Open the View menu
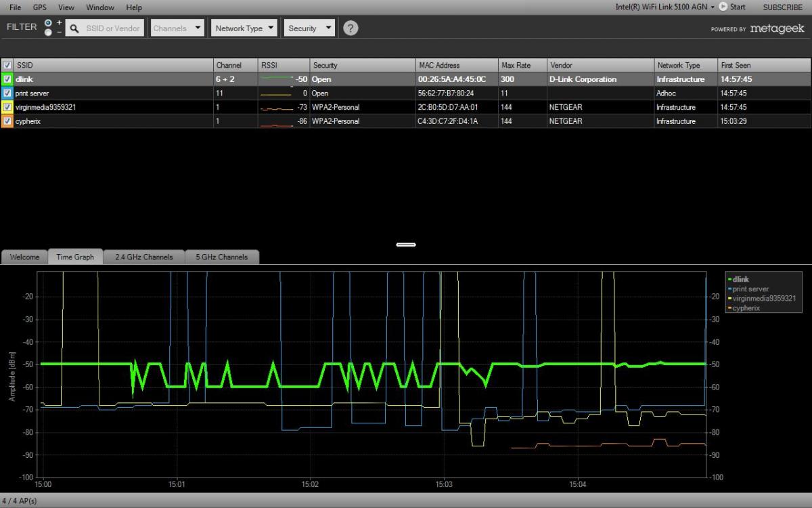This screenshot has width=812, height=508. tap(66, 7)
